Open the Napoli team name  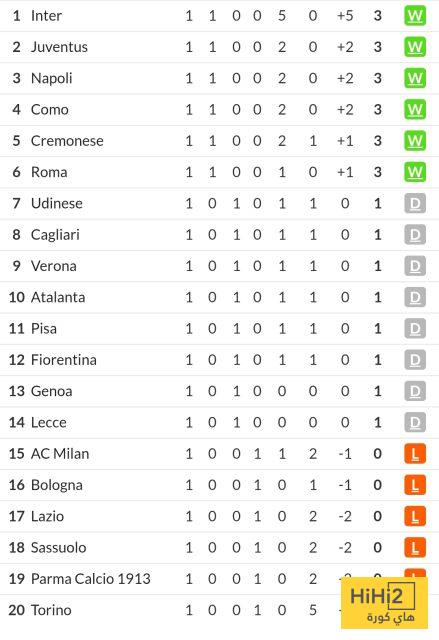click(52, 78)
